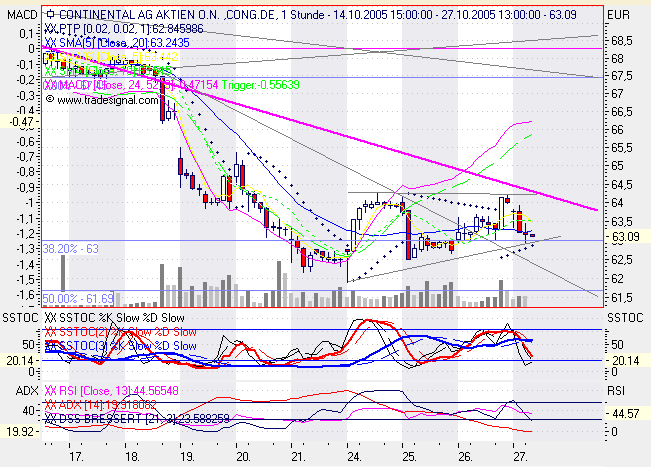Select the ADX [14]:19.918082 legend
The height and width of the screenshot is (467, 651).
(x=100, y=404)
